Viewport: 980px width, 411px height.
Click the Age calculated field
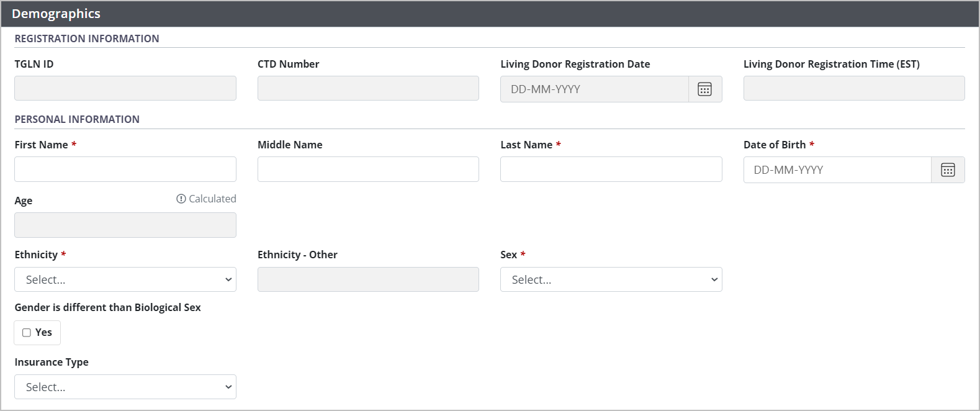(x=125, y=225)
